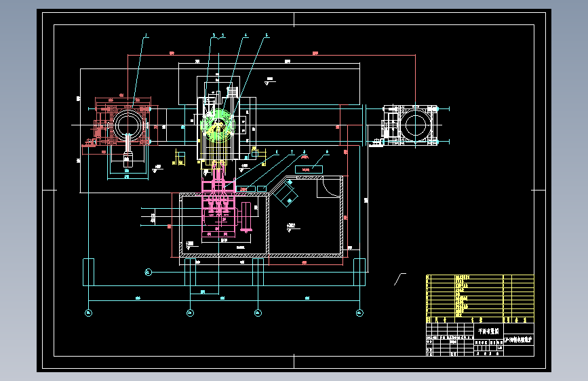Select the stair symbol above the furnace
Screen dimensions: 588x381
pos(233,92)
